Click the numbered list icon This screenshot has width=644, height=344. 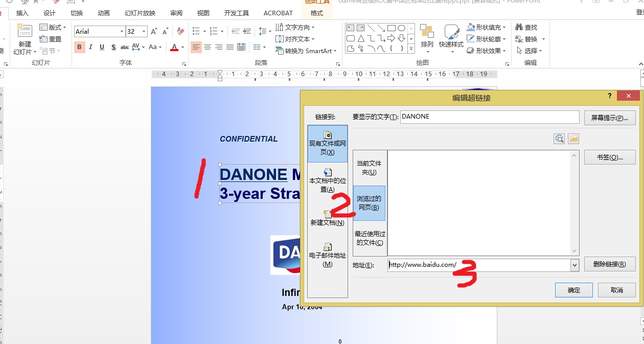click(214, 32)
